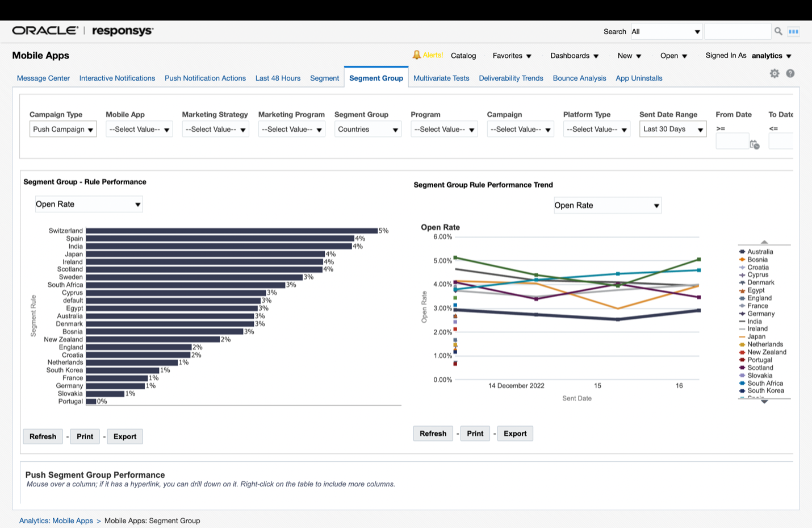The height and width of the screenshot is (529, 812).
Task: Switch to the Multivariate Tests tab
Action: coord(441,78)
